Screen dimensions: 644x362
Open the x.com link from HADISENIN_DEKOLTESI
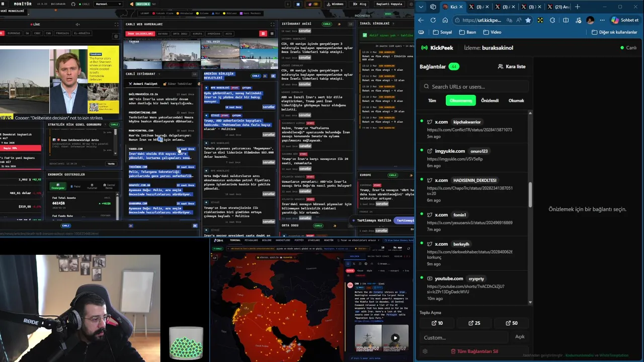pos(469,190)
